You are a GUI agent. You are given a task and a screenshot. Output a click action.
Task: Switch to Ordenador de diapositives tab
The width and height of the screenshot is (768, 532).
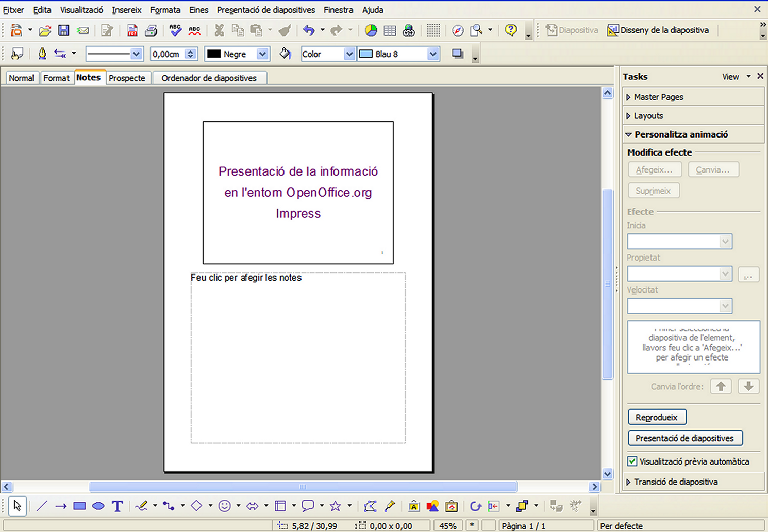tap(209, 78)
